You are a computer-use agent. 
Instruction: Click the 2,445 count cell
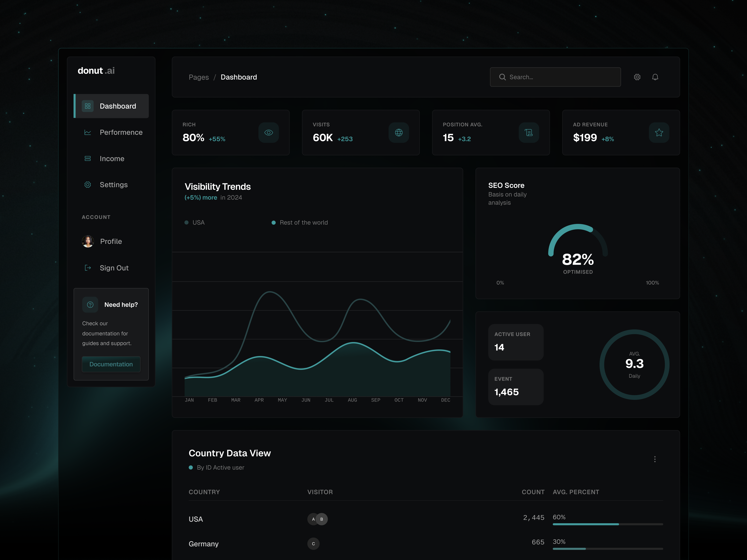[534, 517]
